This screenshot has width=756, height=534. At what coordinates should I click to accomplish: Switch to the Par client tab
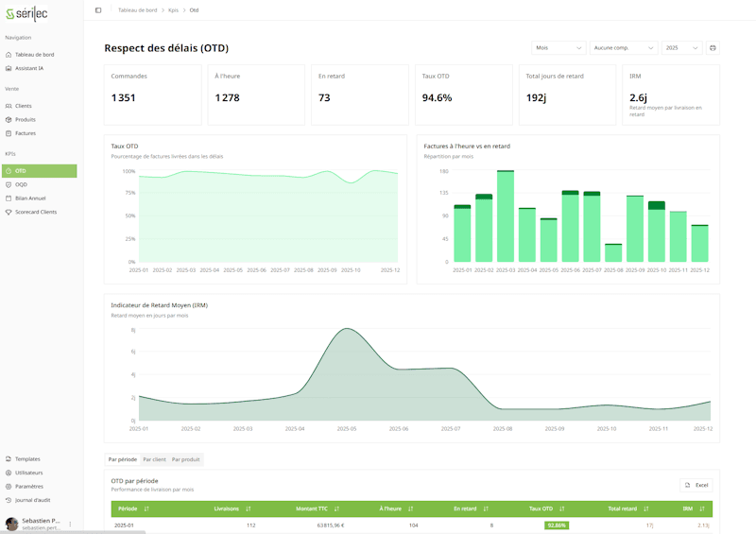154,459
